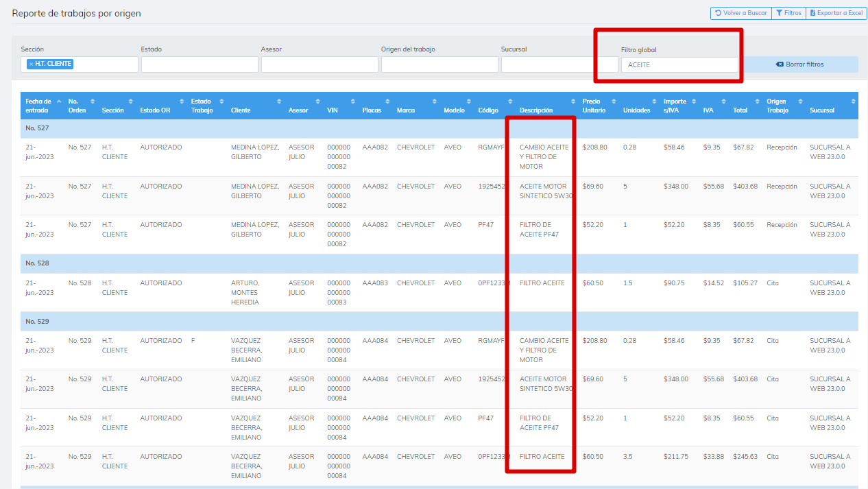Select the total amount $105.27

745,283
